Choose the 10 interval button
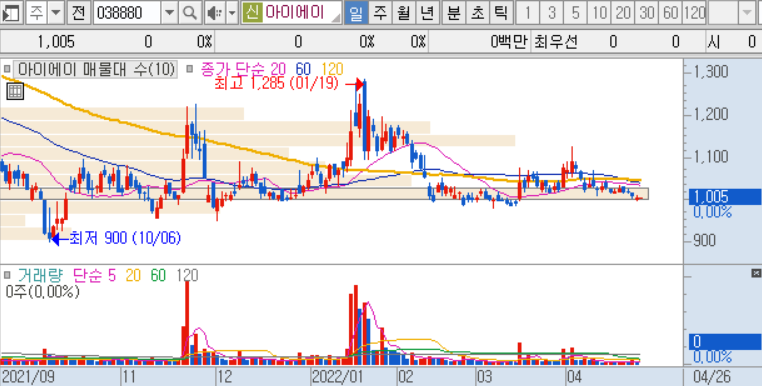The height and width of the screenshot is (386, 762). (x=599, y=13)
